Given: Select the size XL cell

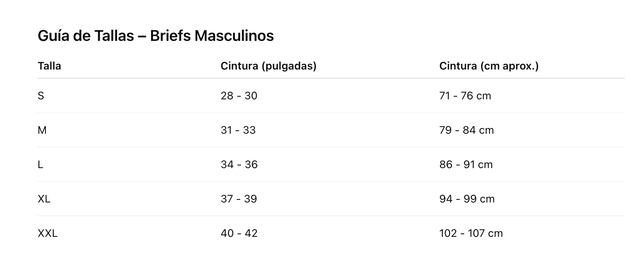Looking at the screenshot, I should point(44,199).
